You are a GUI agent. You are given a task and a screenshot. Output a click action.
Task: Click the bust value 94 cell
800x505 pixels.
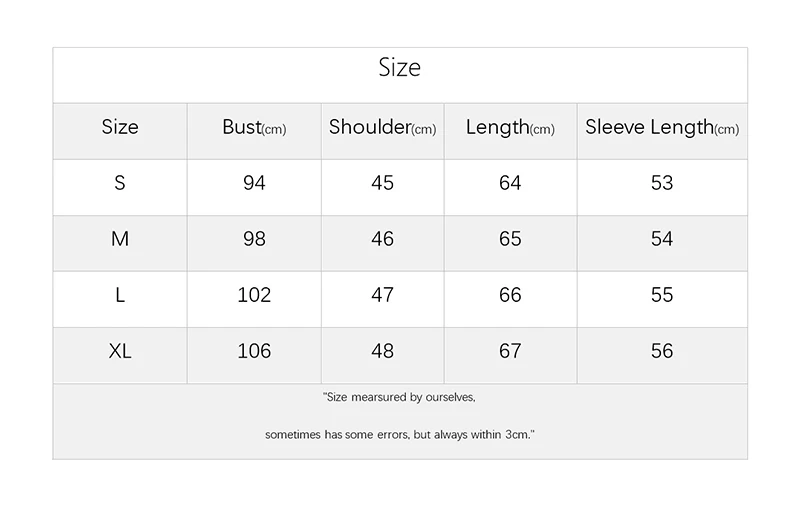[x=254, y=183]
